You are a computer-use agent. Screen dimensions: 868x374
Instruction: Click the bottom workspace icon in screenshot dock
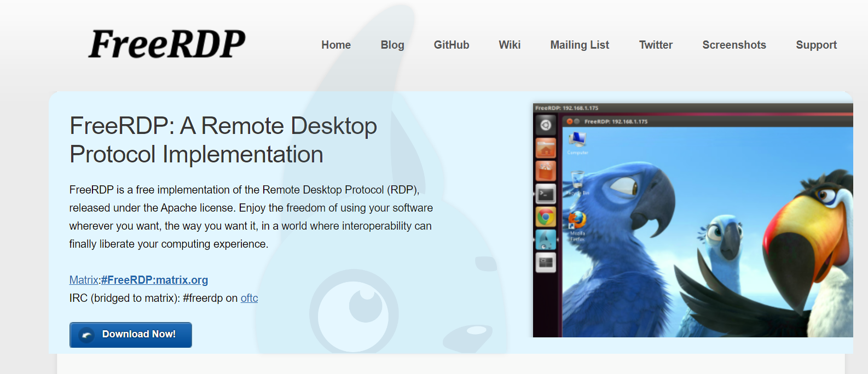point(546,262)
